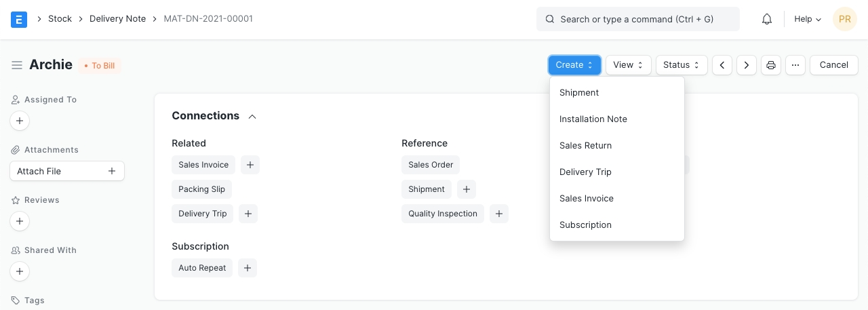Toggle the sidebar hamburger menu icon
Viewport: 868px width, 310px height.
pos(17,65)
